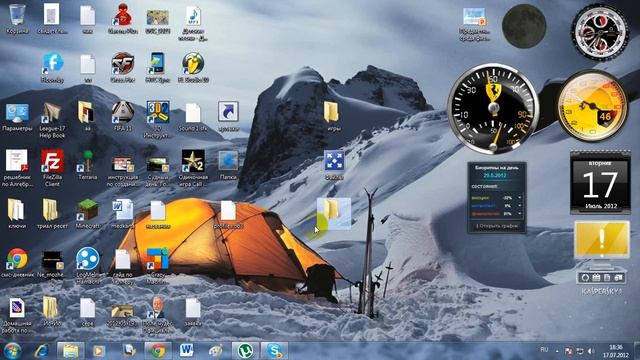Screen dimensions: 640x360
Task: Launch LogMeIn Hamachi shortcut
Action: point(87,265)
